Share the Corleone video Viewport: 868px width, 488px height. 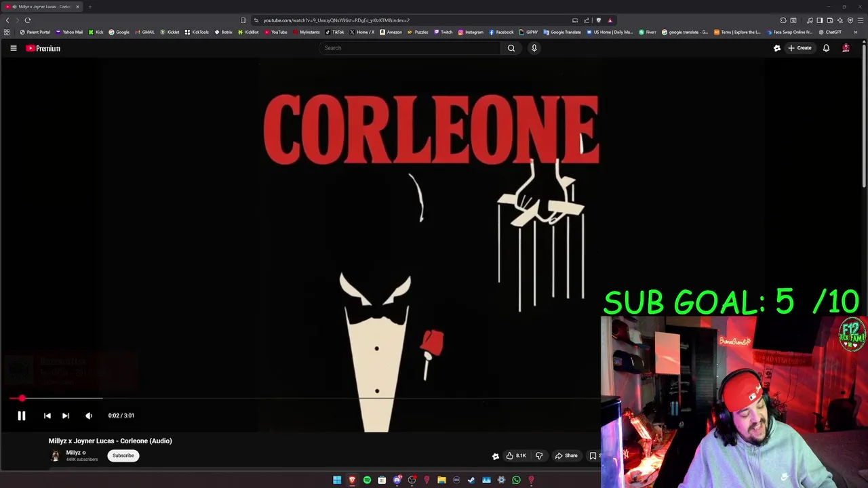(x=566, y=455)
